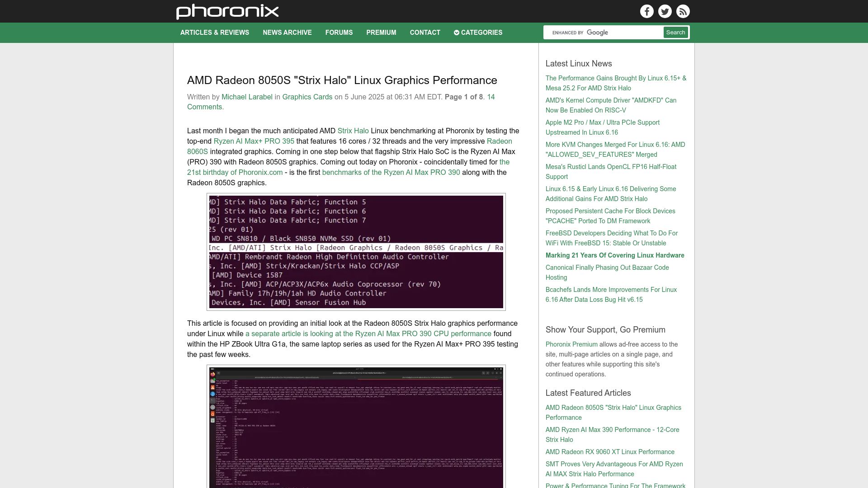Viewport: 868px width, 488px height.
Task: Open benchmarks of Ryzen AI Max PRO 390 link
Action: pyautogui.click(x=391, y=173)
